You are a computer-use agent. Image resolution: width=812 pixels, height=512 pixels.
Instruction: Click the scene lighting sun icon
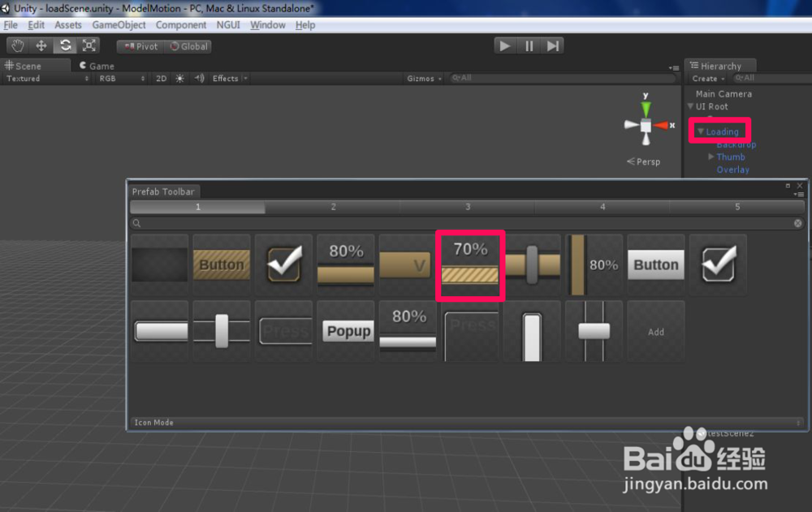point(179,78)
